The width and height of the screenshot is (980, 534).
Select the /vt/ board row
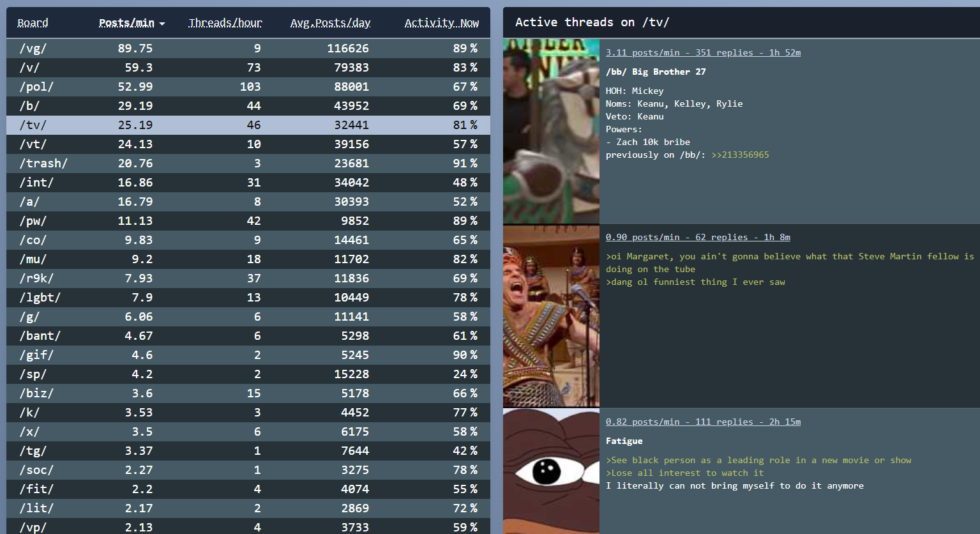coord(248,144)
